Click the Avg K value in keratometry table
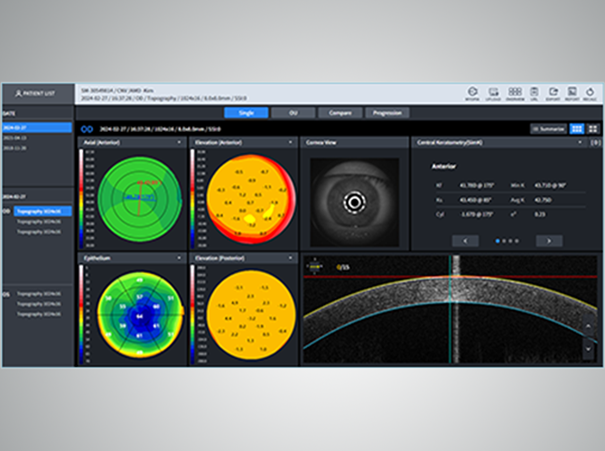The width and height of the screenshot is (605, 451). [542, 200]
